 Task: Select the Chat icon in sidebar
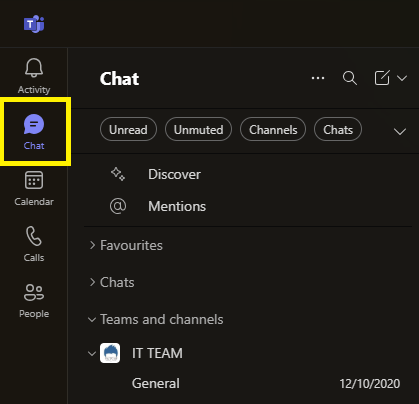(x=34, y=124)
